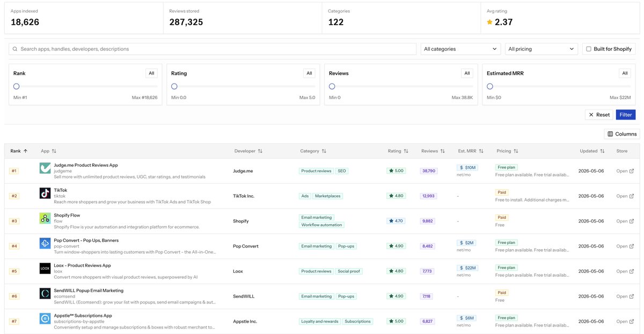Click the SEO category tag for Judge.me
This screenshot has height=334, width=644.
[342, 171]
